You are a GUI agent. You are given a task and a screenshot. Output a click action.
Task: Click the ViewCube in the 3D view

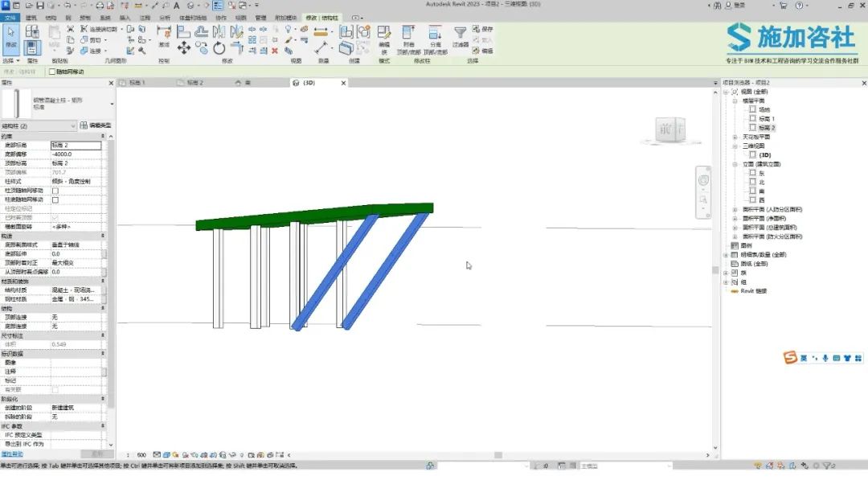tap(670, 130)
